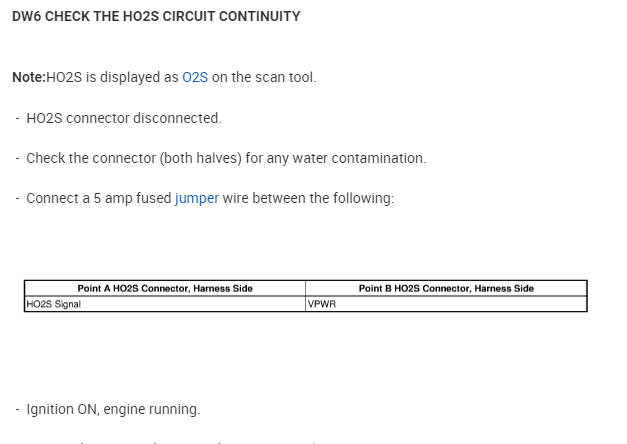Select the Point A HO2S Connector table header

(165, 288)
